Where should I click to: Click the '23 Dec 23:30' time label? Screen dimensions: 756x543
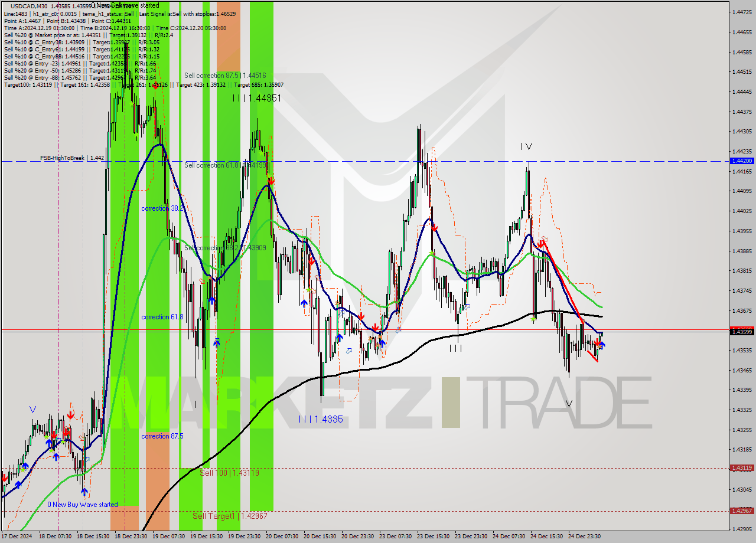(x=471, y=537)
